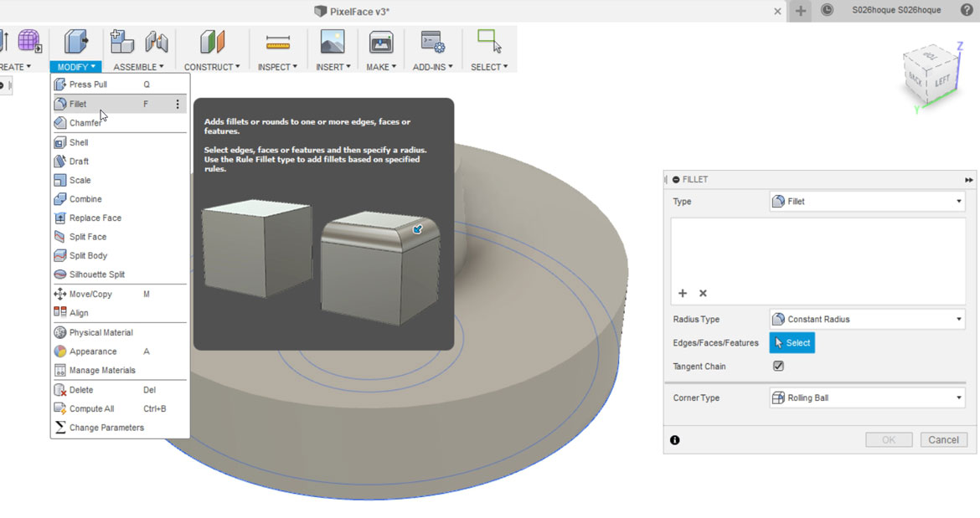
Task: Add a new selection set with plus
Action: (x=683, y=294)
